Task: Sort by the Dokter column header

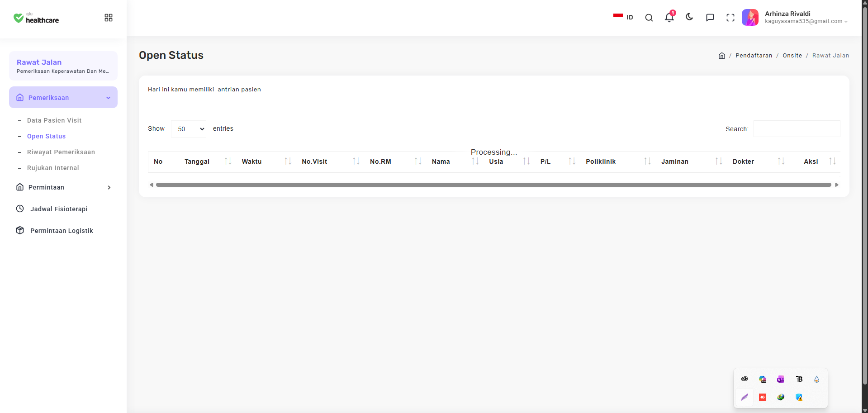Action: (x=759, y=161)
